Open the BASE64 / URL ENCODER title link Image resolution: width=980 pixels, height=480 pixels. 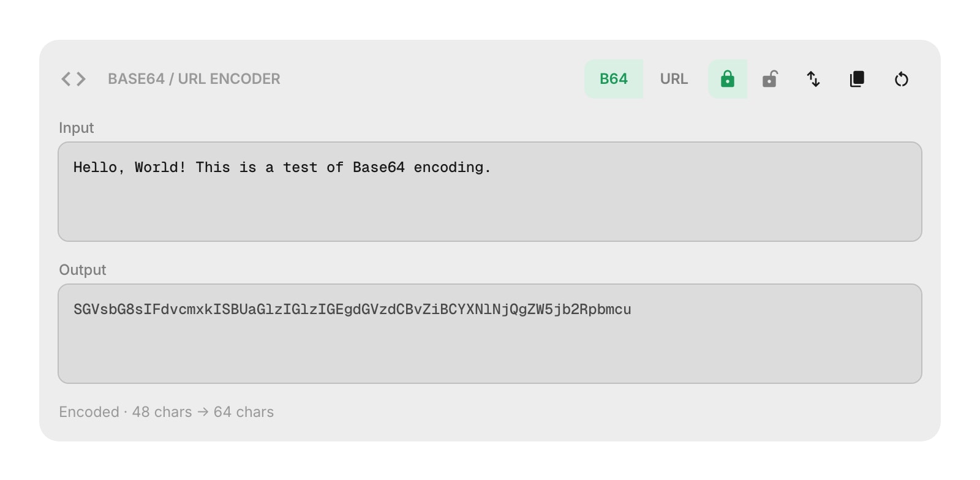[x=194, y=79]
